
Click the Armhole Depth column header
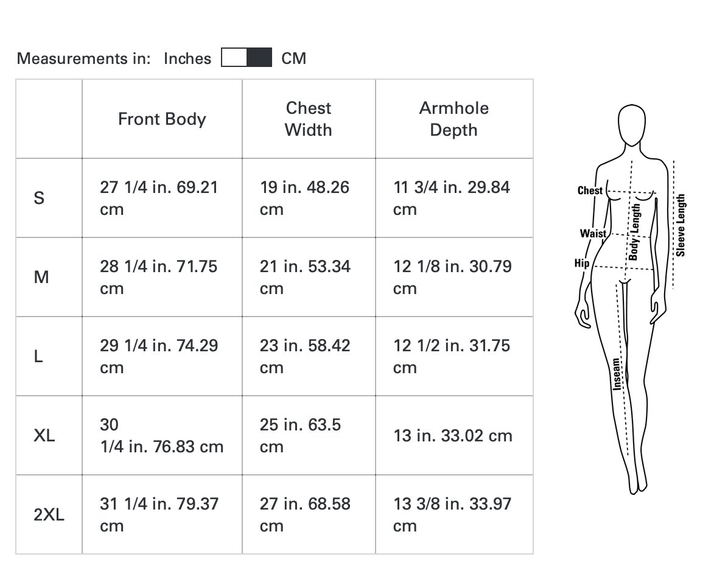[x=454, y=119]
